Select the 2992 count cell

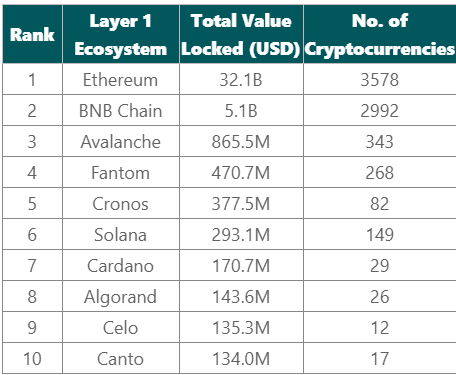tap(380, 110)
